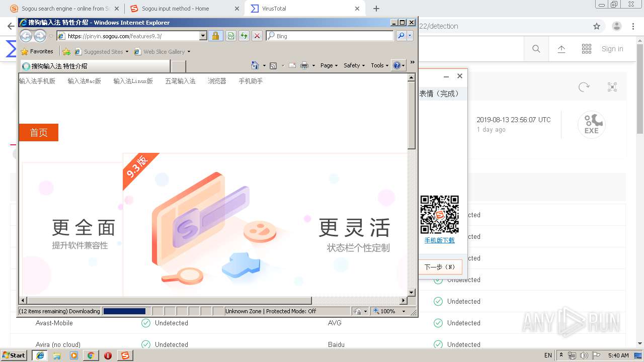This screenshot has height=362, width=644.
Task: Open 五笔输入法 link
Action: tap(180, 81)
